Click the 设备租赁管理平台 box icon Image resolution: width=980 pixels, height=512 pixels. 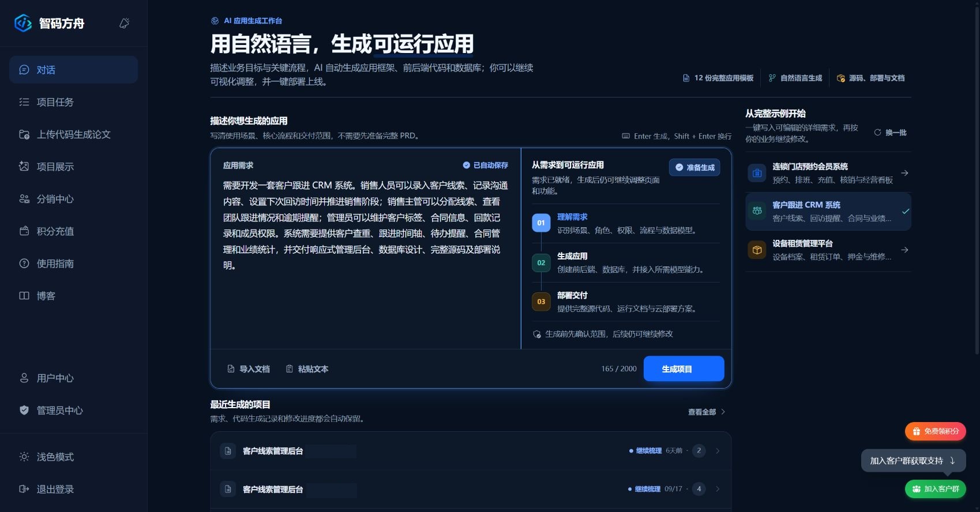(x=757, y=250)
